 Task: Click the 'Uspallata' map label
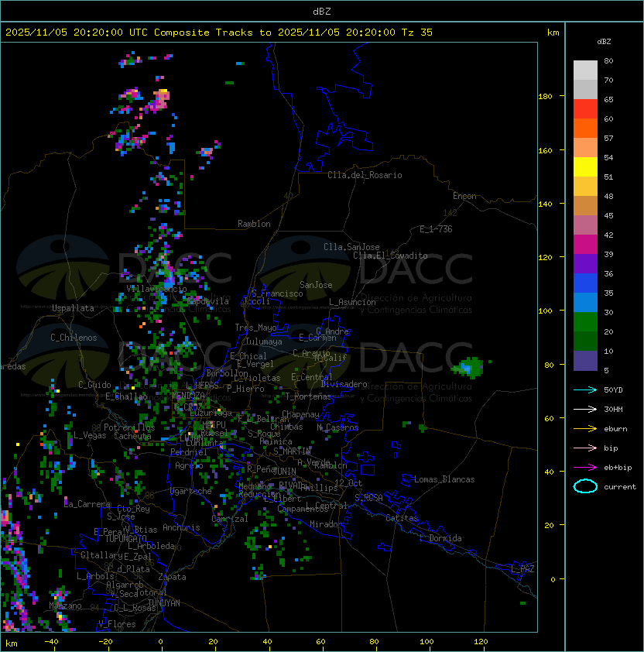73,308
